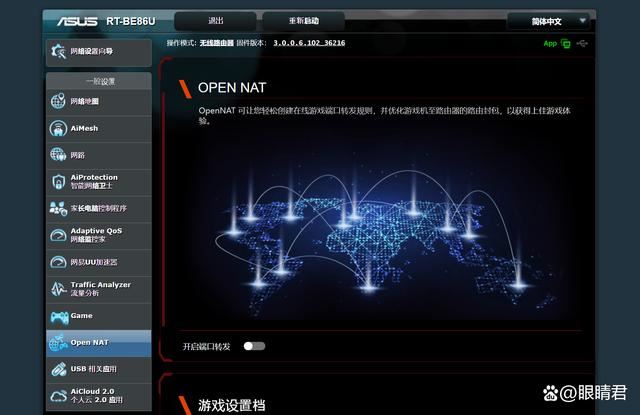This screenshot has height=415, width=640.
Task: Click the 重新启动 reboot button
Action: [x=303, y=21]
